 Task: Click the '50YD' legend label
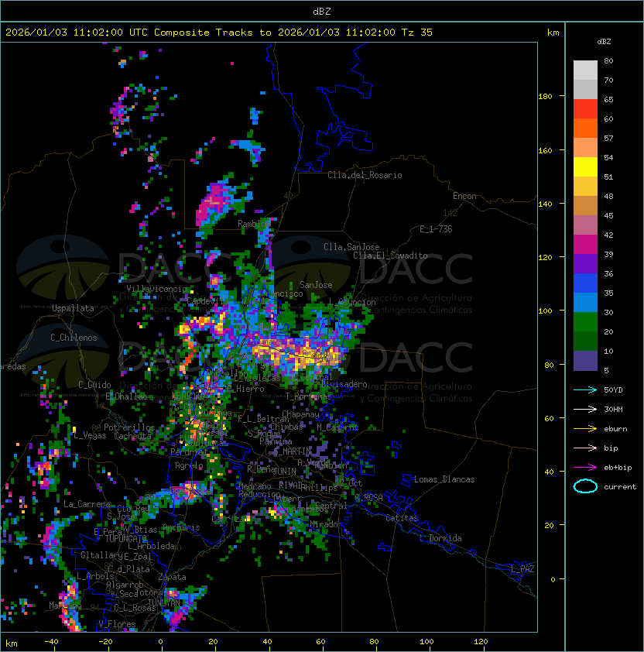pos(613,389)
